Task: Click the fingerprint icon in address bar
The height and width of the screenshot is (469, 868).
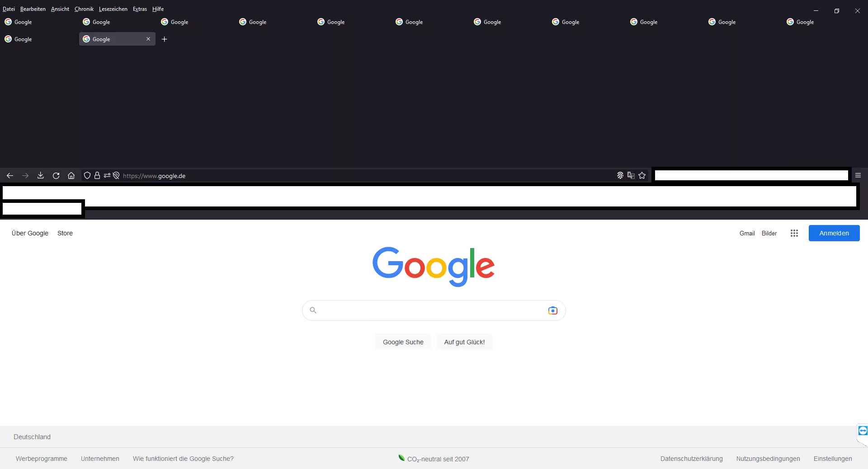Action: [620, 176]
